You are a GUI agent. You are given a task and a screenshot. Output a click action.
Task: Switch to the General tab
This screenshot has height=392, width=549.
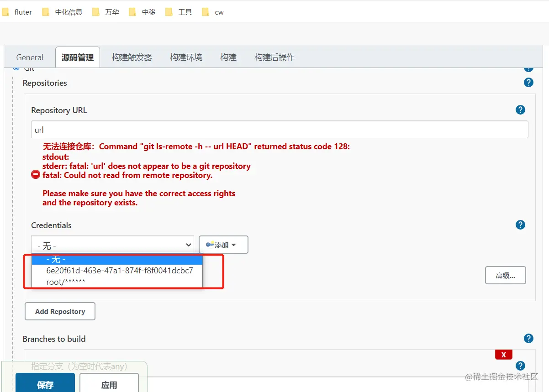tap(30, 57)
